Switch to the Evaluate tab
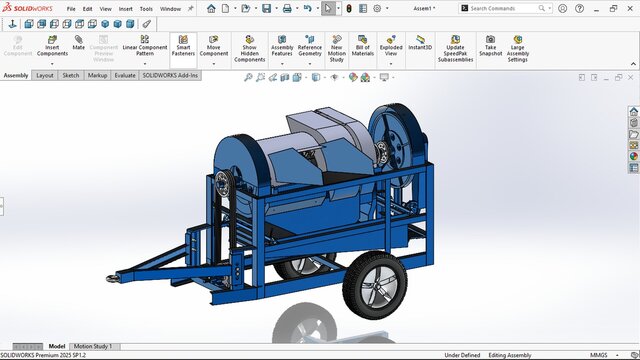This screenshot has width=640, height=360. point(124,76)
